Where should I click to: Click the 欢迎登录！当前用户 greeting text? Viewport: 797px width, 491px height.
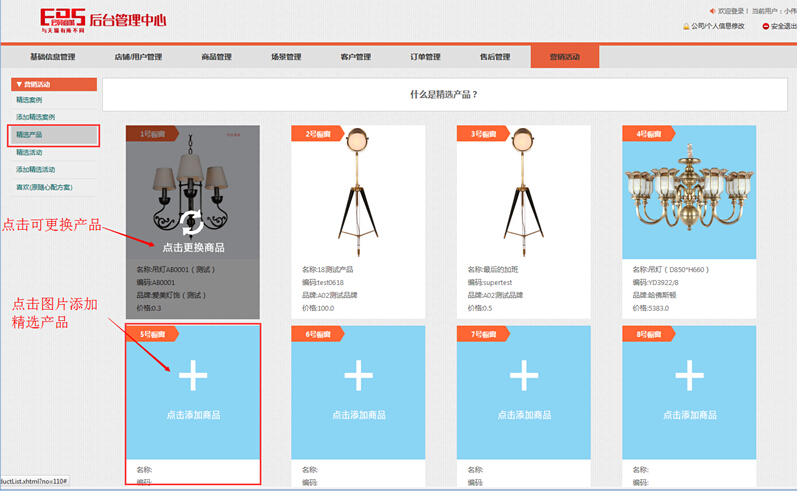(x=756, y=11)
